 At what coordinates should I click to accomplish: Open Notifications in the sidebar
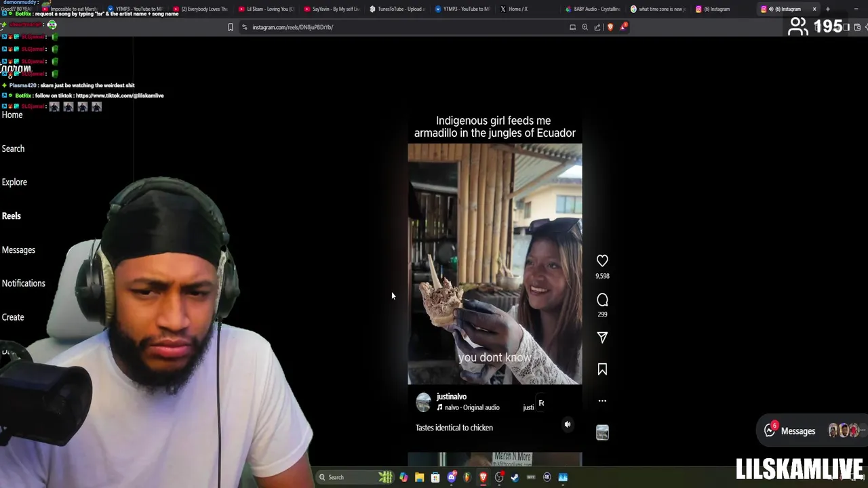tap(24, 283)
